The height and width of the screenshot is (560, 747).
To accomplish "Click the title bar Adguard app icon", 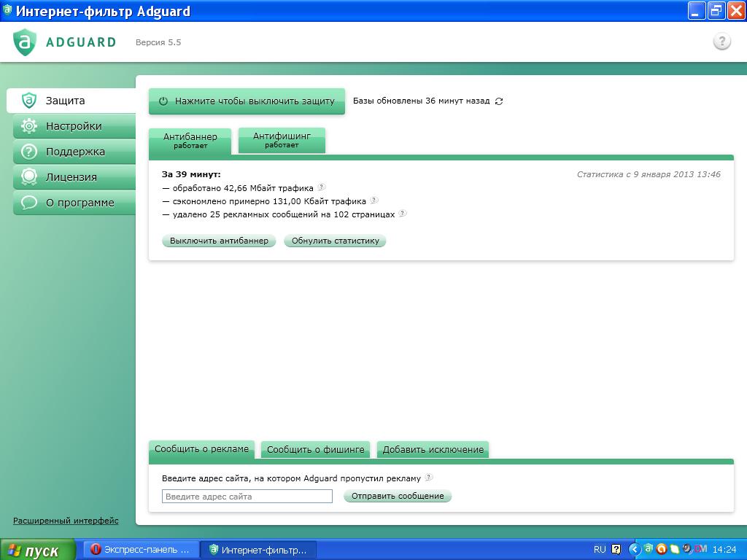I will [x=7, y=9].
